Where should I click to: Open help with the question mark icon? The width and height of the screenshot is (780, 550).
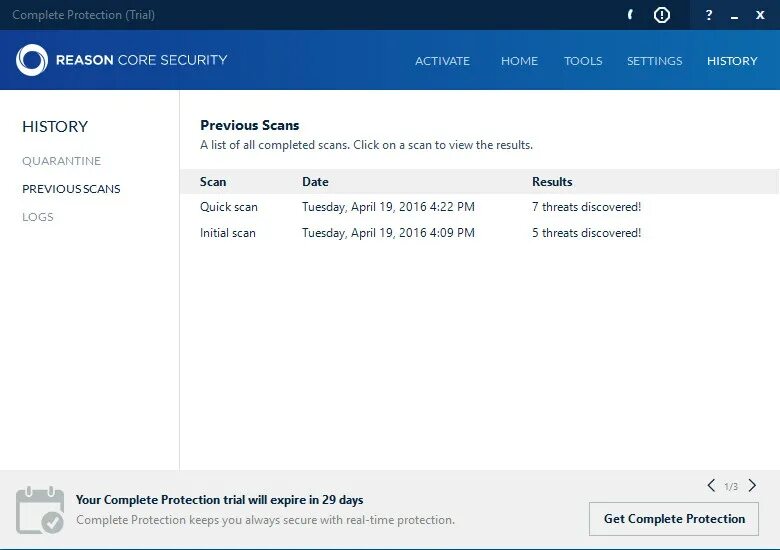pyautogui.click(x=709, y=15)
